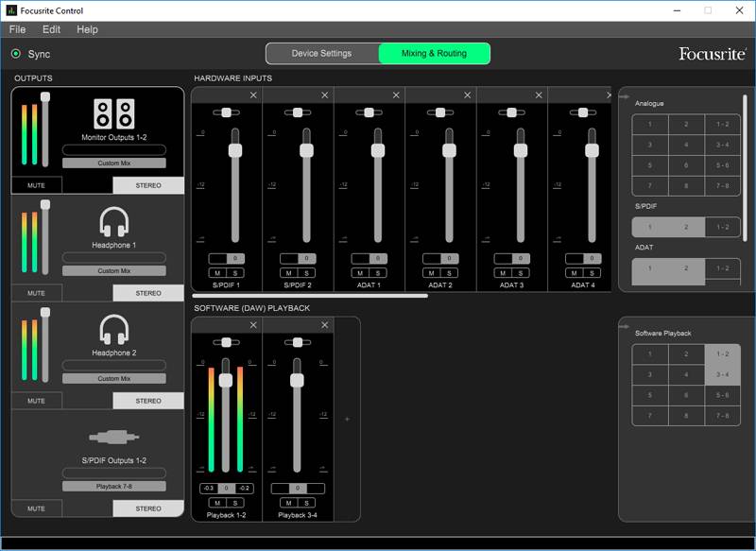Open the Edit menu

pyautogui.click(x=51, y=29)
